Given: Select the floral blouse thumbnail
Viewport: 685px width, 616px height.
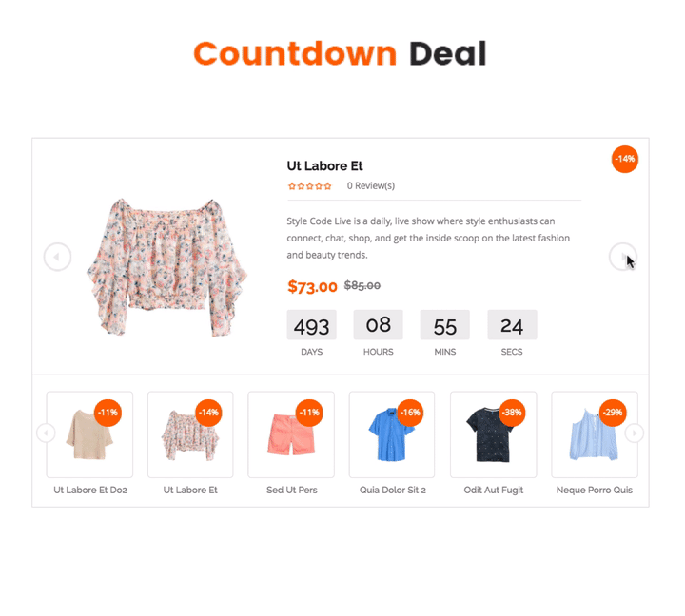Looking at the screenshot, I should [190, 434].
